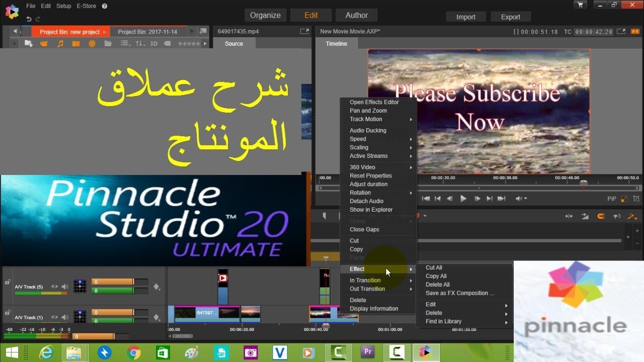Click the Export button
Viewport: 644px width, 362px height.
[x=510, y=17]
